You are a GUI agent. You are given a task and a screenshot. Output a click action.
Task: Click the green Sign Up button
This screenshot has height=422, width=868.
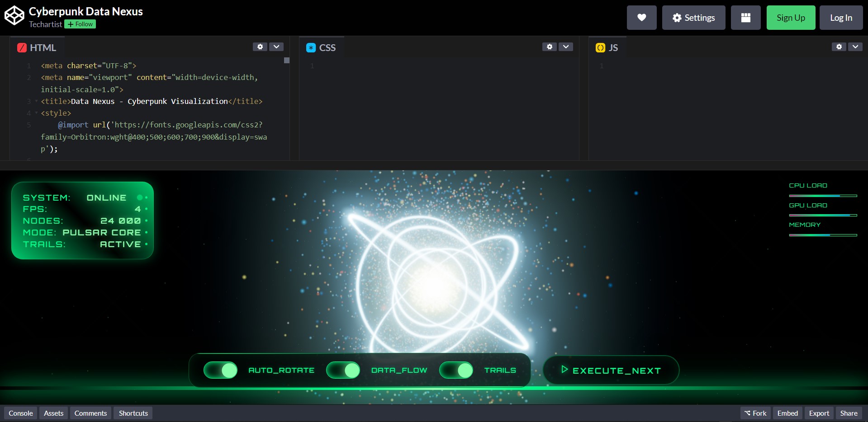click(791, 18)
